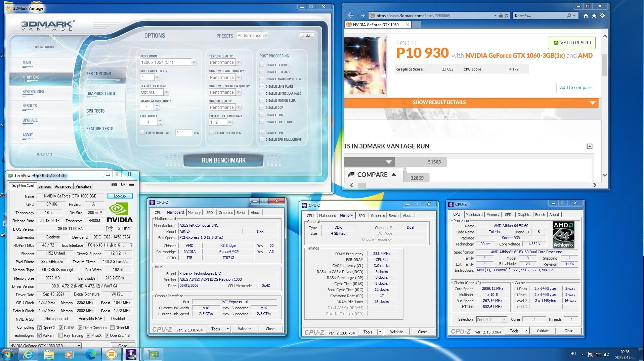Open the GPU-Z hamburger menu icon

[131, 184]
